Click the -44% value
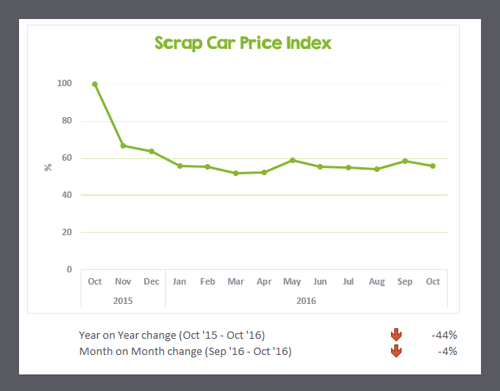This screenshot has height=391, width=500. point(444,335)
